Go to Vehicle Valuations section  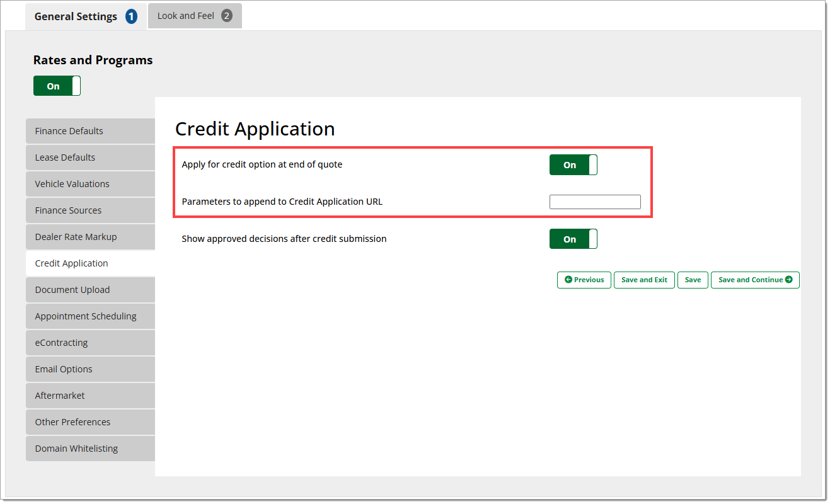coord(90,184)
